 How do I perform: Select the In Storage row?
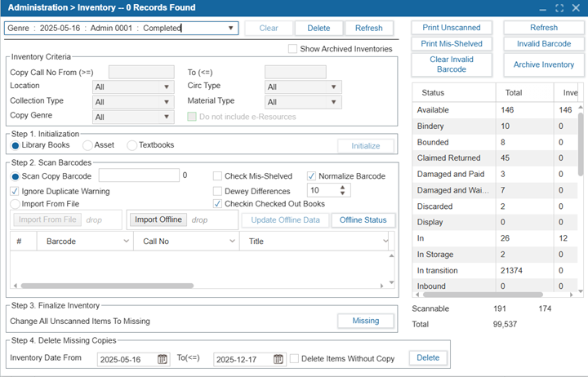coord(495,255)
